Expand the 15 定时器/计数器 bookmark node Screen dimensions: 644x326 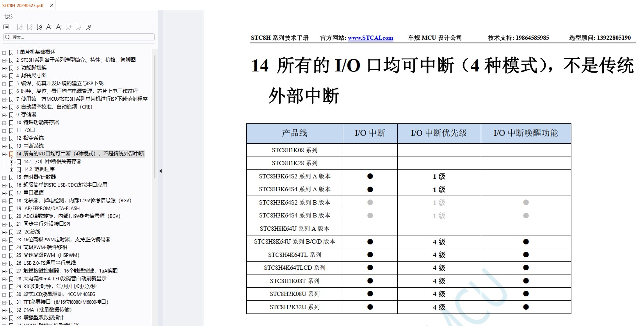pos(4,177)
